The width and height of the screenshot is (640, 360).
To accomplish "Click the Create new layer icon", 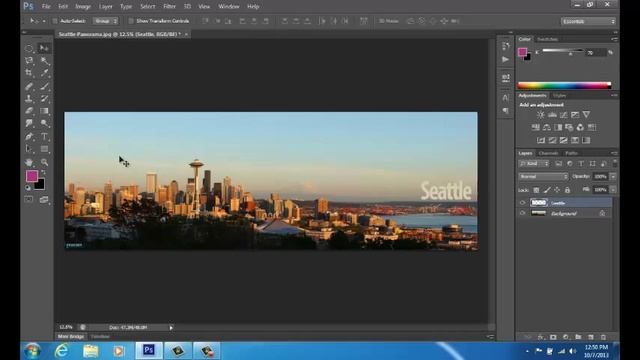I will (x=591, y=337).
